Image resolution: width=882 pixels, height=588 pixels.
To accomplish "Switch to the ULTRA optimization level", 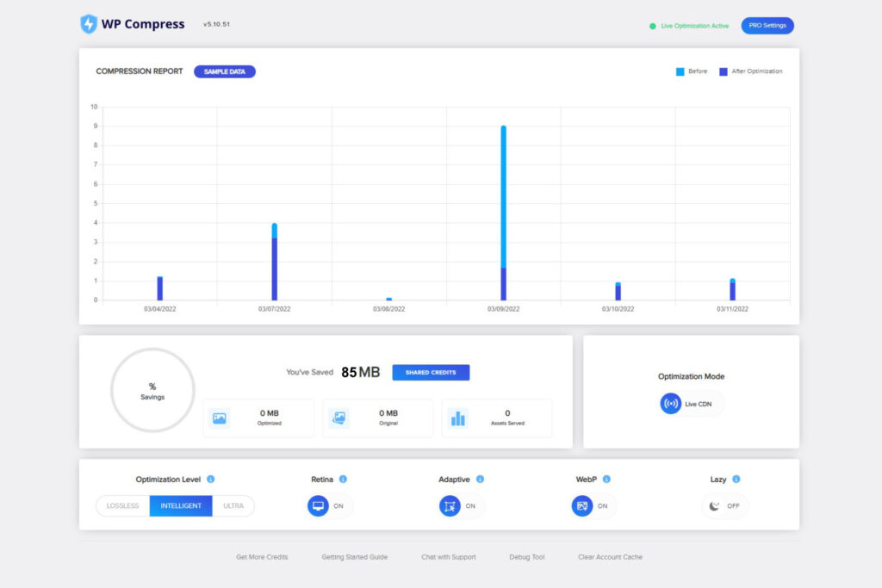I will point(233,506).
